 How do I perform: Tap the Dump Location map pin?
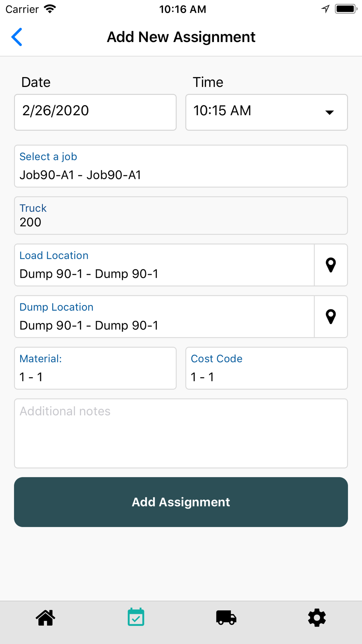[x=331, y=317]
